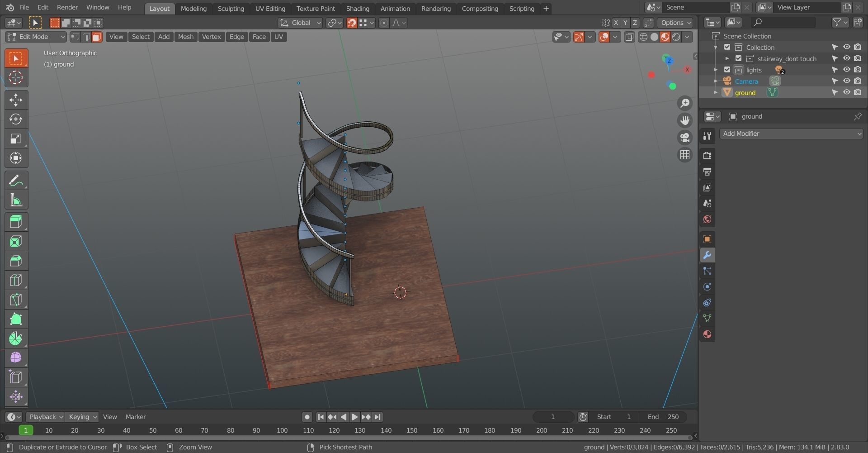Screen dimensions: 868x453
Task: Toggle the camera view icon
Action: [x=685, y=138]
